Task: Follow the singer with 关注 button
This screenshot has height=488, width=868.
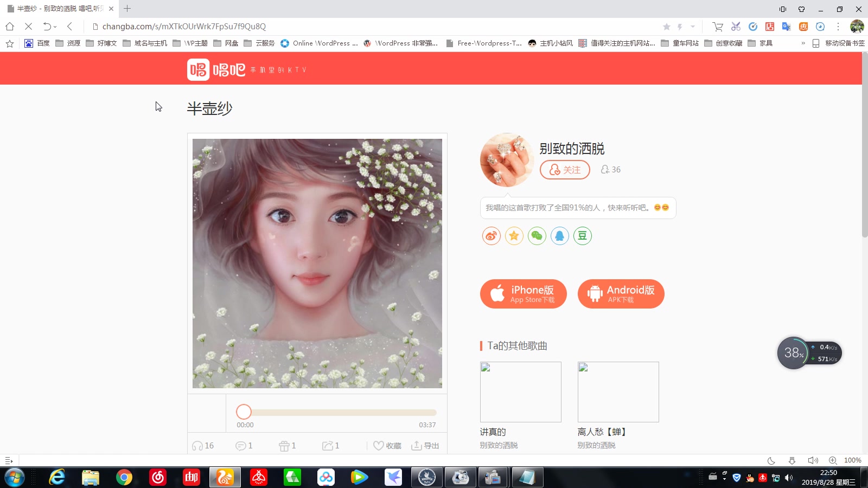Action: click(x=565, y=170)
